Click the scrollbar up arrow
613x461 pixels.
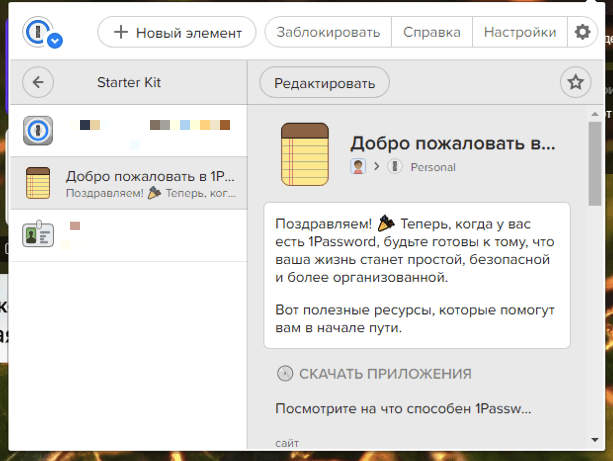click(x=595, y=114)
